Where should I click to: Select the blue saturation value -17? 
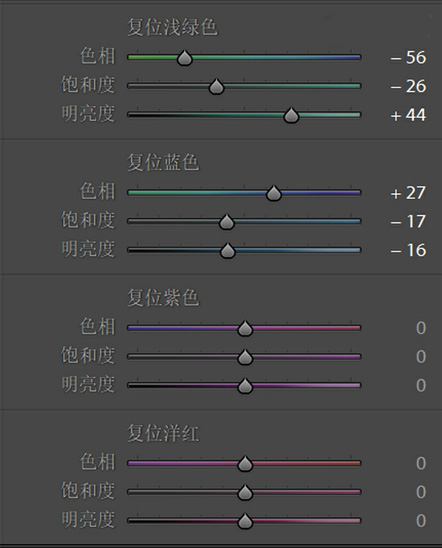click(408, 222)
